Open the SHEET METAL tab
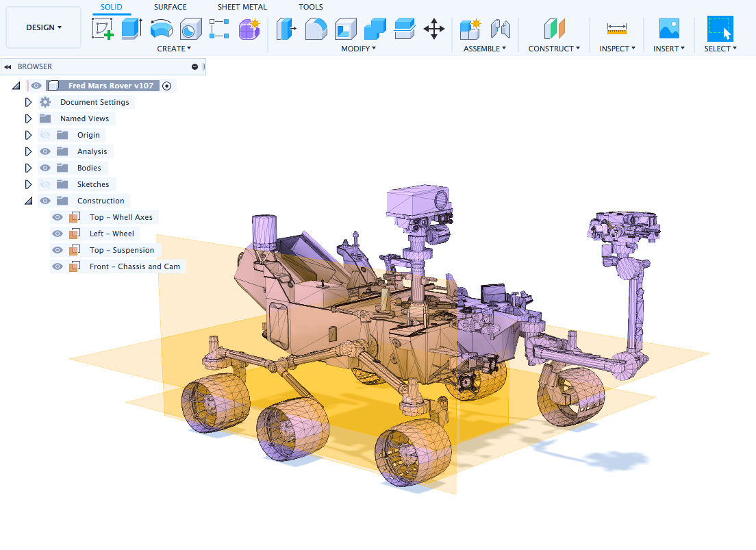The width and height of the screenshot is (756, 550). click(x=242, y=7)
